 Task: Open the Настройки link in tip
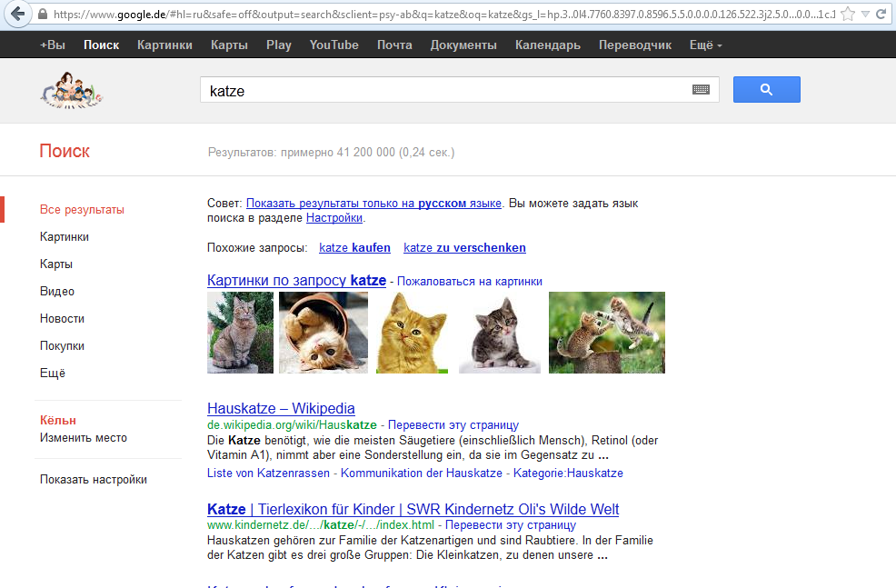coord(334,218)
